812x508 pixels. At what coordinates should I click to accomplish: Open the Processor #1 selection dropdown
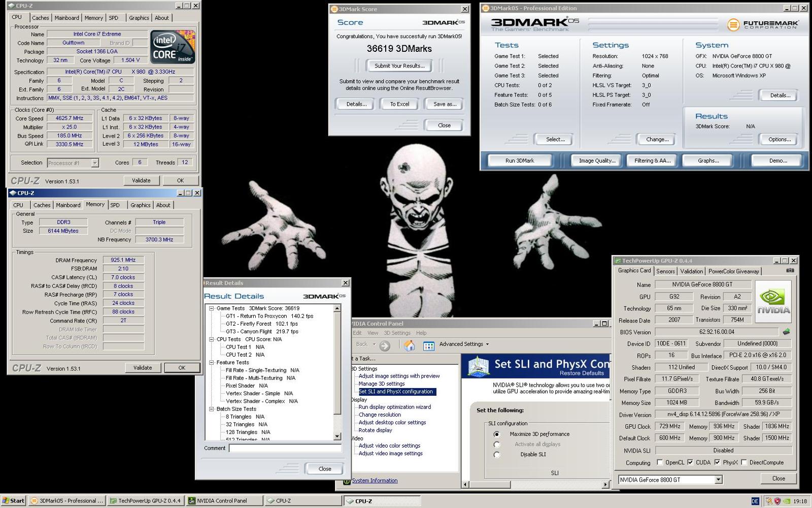click(x=95, y=163)
